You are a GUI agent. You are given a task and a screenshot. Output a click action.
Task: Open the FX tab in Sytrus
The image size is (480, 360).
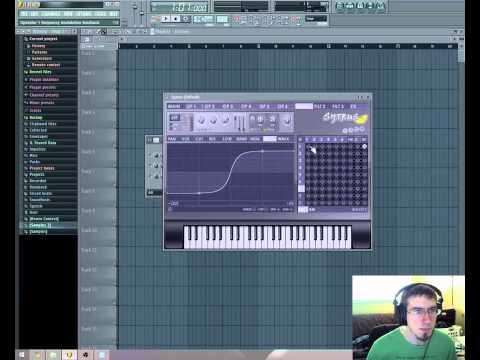[353, 106]
